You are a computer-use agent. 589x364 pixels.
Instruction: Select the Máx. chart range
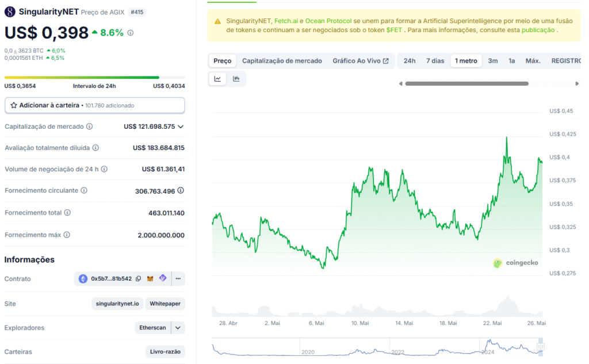point(533,60)
